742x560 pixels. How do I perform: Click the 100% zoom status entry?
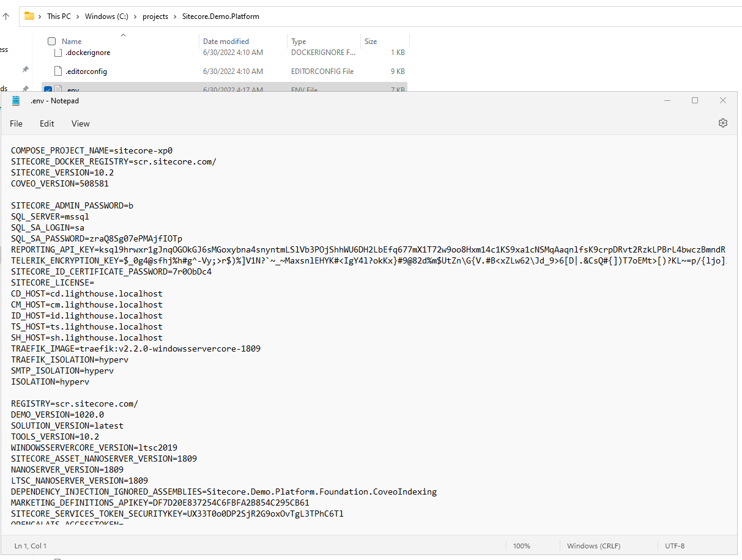522,545
